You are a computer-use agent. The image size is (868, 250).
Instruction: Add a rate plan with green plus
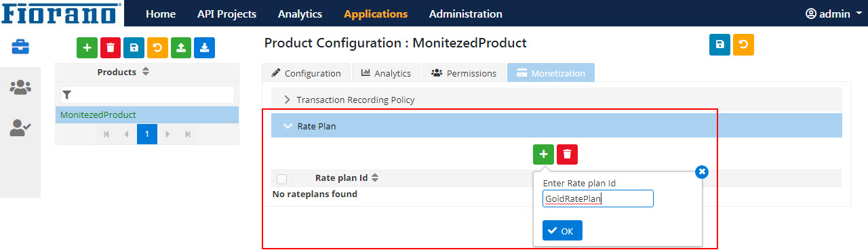(543, 154)
